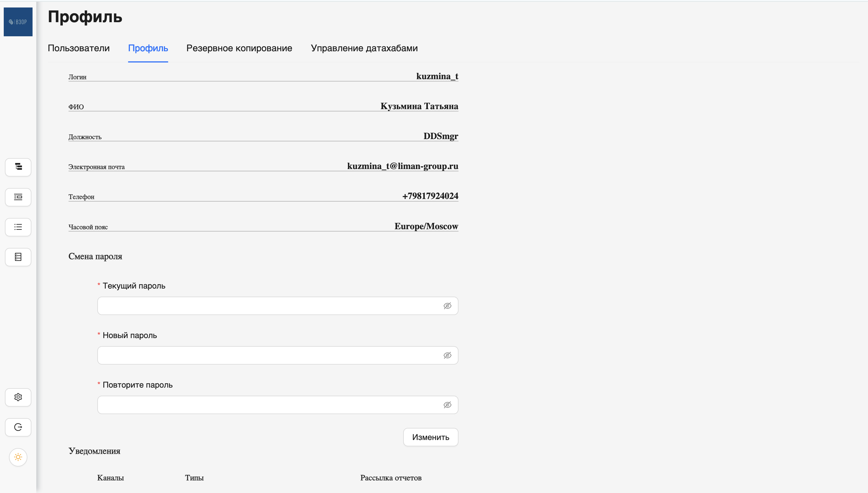
Task: Go to the Управление датахабами tab
Action: (x=364, y=48)
